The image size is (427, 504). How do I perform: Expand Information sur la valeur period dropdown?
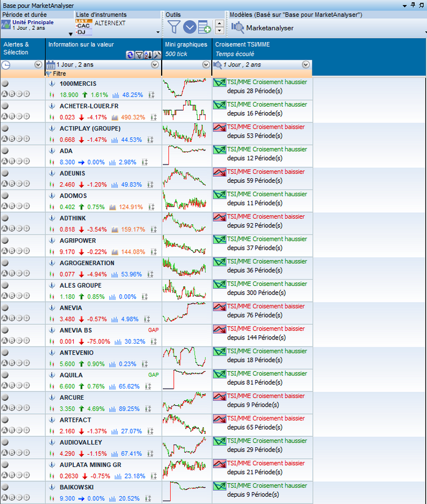click(155, 65)
